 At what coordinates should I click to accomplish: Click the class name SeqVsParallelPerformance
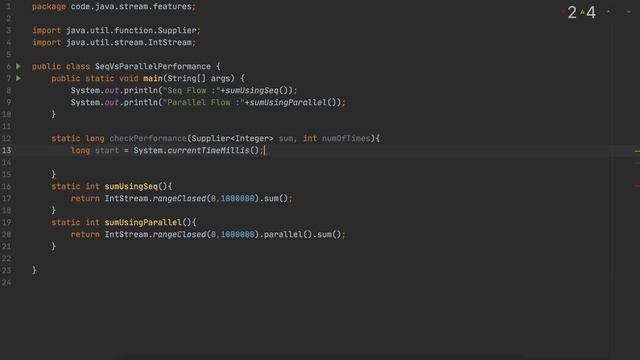pos(153,66)
